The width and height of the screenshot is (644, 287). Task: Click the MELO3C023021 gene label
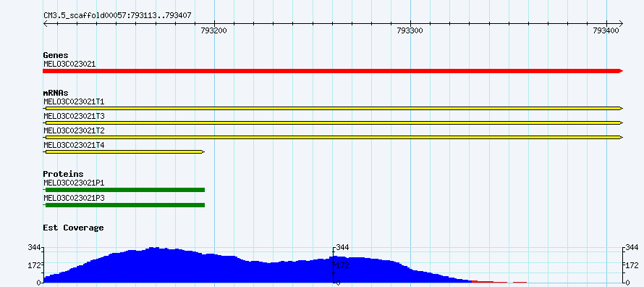pyautogui.click(x=69, y=65)
